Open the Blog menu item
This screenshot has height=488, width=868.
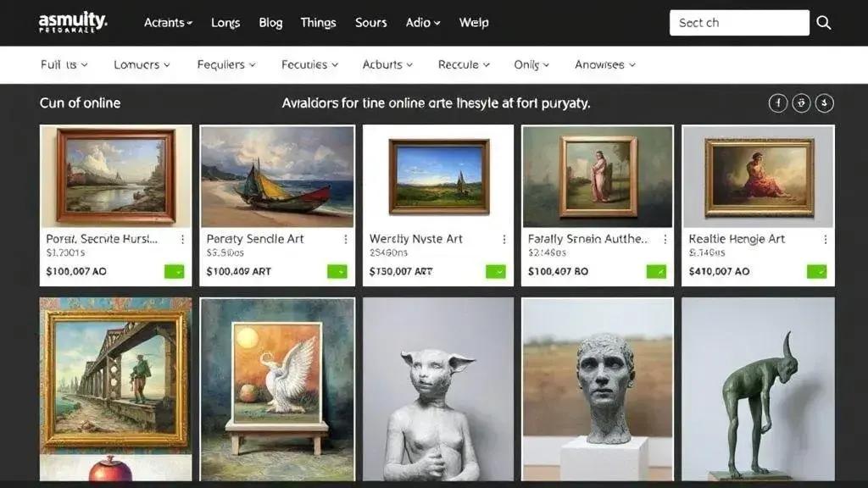point(270,23)
